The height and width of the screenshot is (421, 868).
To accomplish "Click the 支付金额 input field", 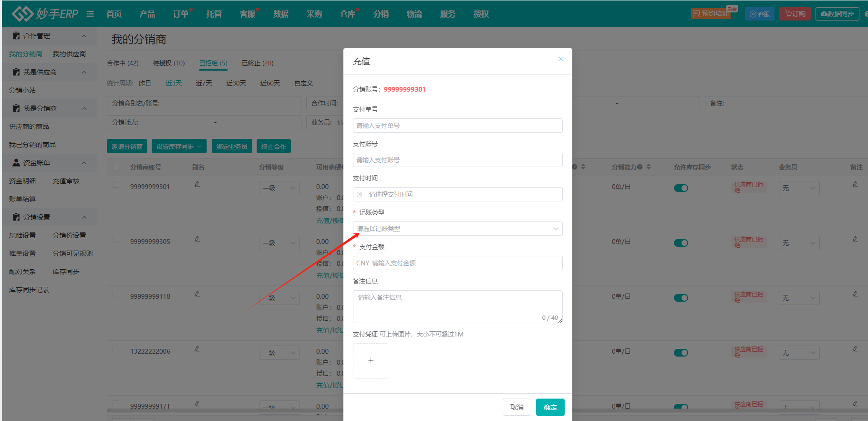I will click(x=457, y=263).
